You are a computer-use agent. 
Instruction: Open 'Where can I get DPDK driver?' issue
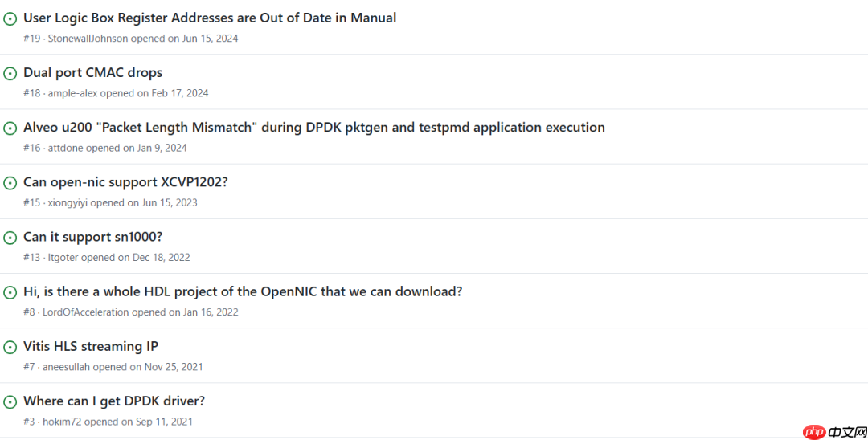point(114,401)
